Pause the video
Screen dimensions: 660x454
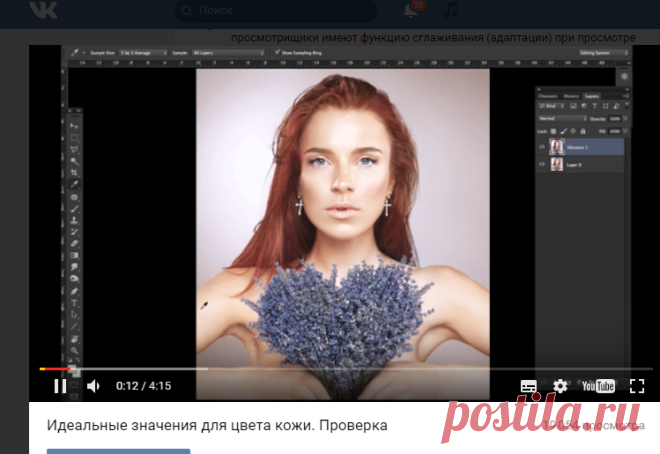[x=60, y=386]
